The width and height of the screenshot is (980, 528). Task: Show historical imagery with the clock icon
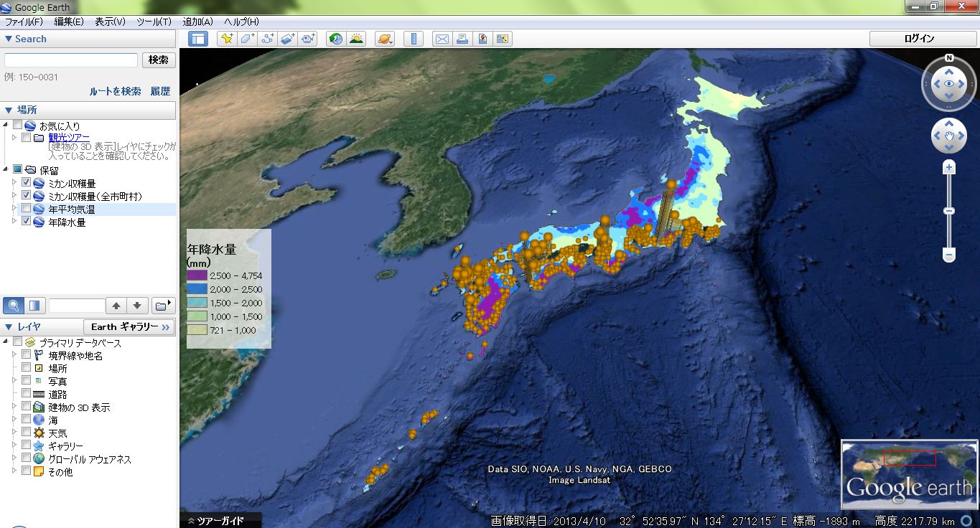(335, 39)
